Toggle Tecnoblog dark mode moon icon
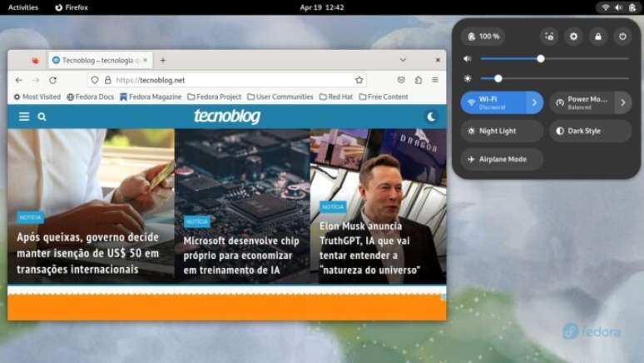 (x=431, y=117)
